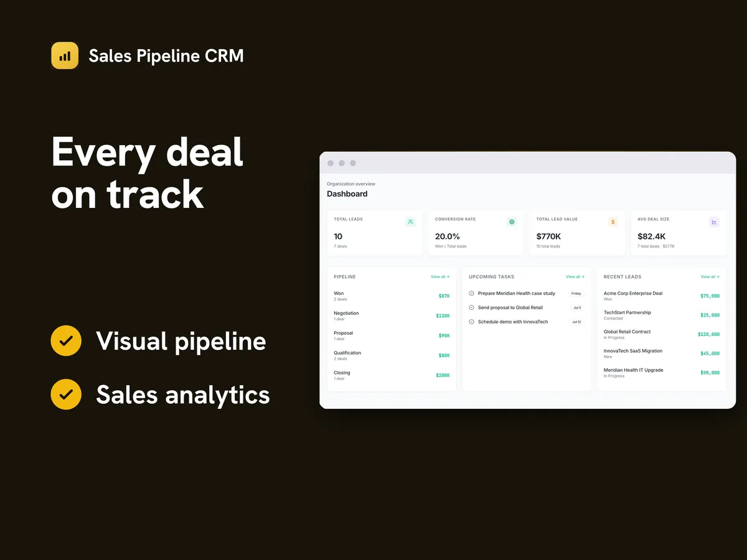
Task: Click the $120K Negotiation value
Action: pos(443,316)
